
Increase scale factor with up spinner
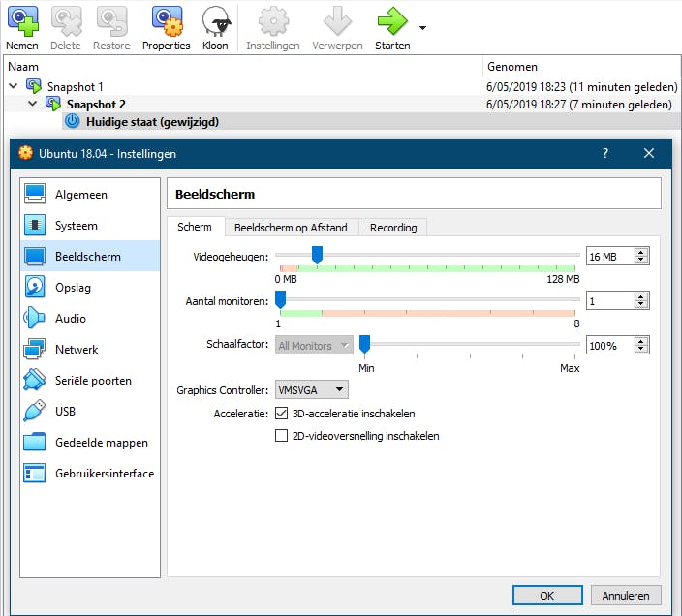(x=641, y=341)
